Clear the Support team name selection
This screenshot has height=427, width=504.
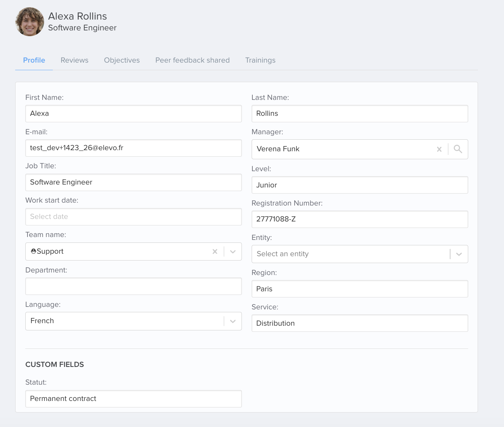pos(215,251)
